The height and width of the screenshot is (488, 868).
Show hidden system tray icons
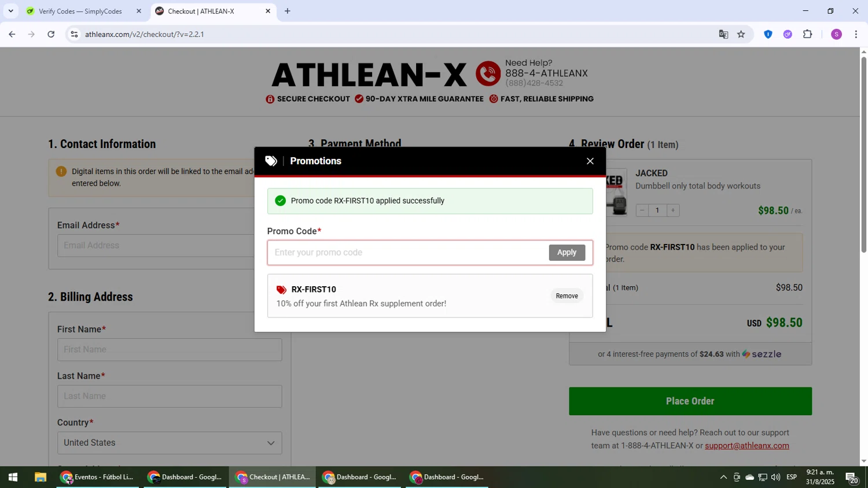(x=723, y=478)
